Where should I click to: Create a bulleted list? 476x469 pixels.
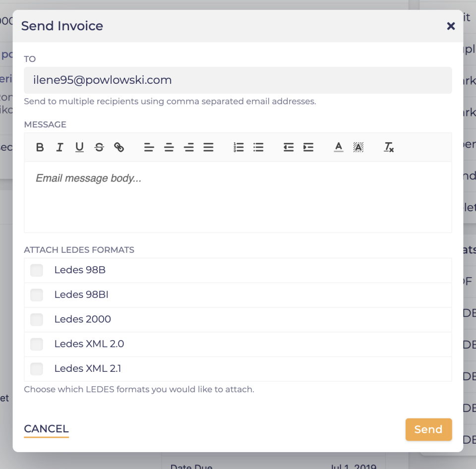258,147
